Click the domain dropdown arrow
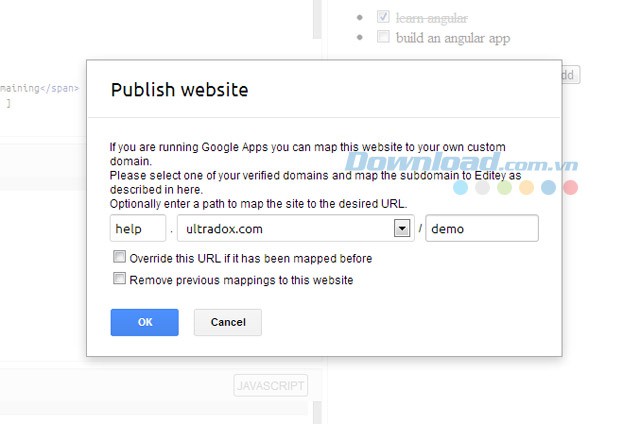This screenshot has height=424, width=640. [x=403, y=229]
